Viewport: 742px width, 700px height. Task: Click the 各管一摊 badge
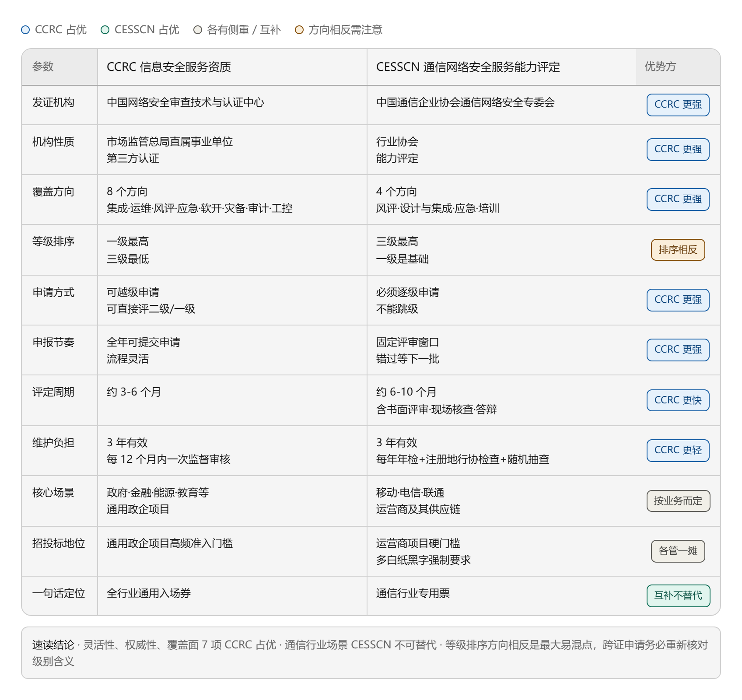coord(678,551)
